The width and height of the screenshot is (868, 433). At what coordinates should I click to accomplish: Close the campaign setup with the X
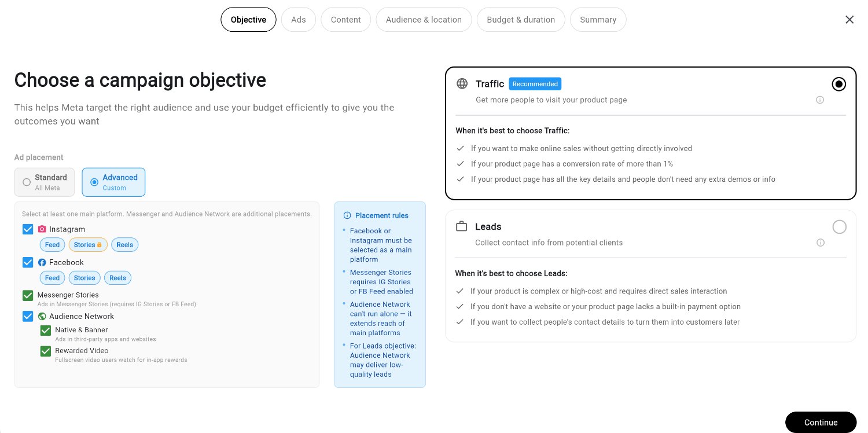pyautogui.click(x=849, y=20)
